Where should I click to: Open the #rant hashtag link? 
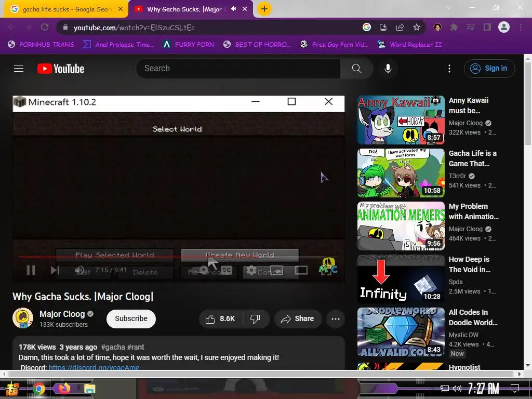[x=136, y=347]
